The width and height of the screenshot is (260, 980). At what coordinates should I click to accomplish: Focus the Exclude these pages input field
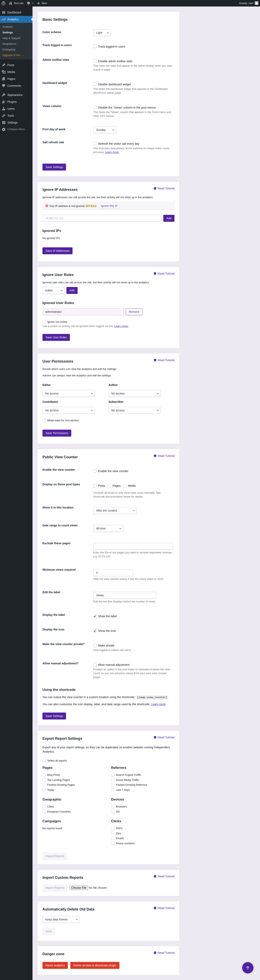[x=133, y=546]
